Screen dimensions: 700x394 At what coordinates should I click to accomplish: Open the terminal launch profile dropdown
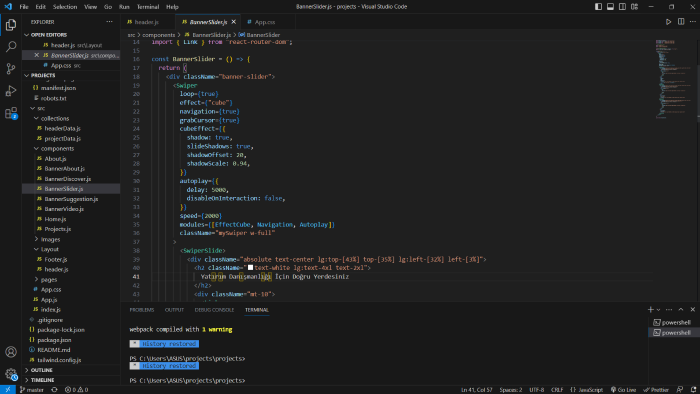(658, 310)
